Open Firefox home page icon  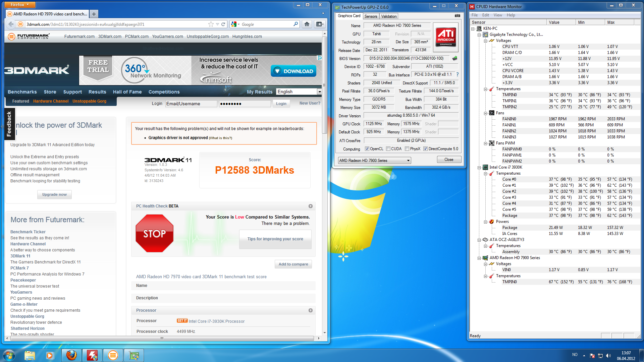tap(307, 24)
